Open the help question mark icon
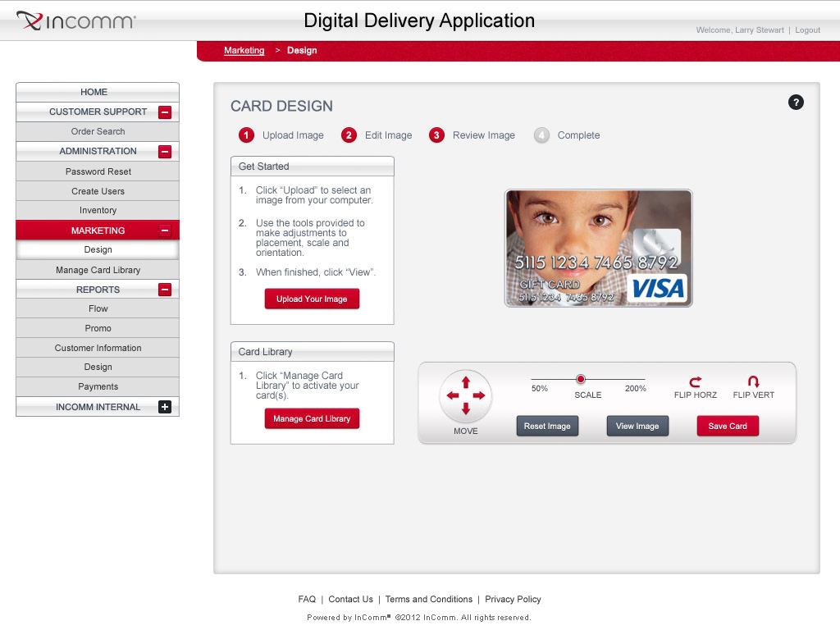 [x=796, y=103]
